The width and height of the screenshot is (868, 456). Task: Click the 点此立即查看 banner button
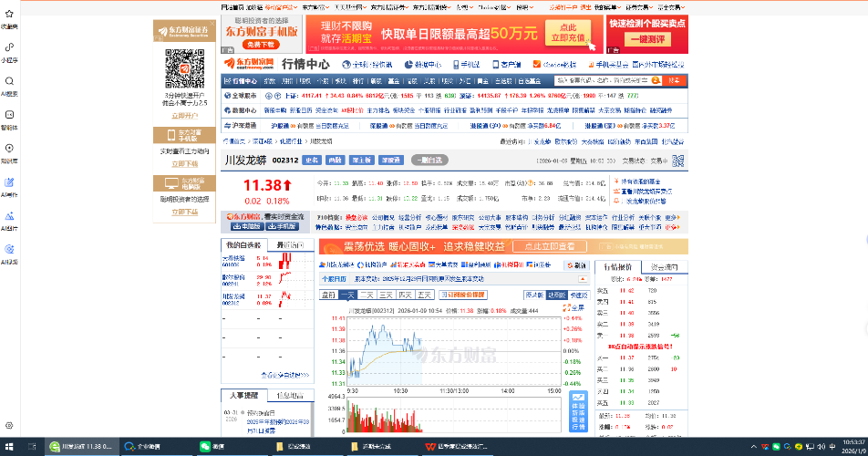(549, 246)
